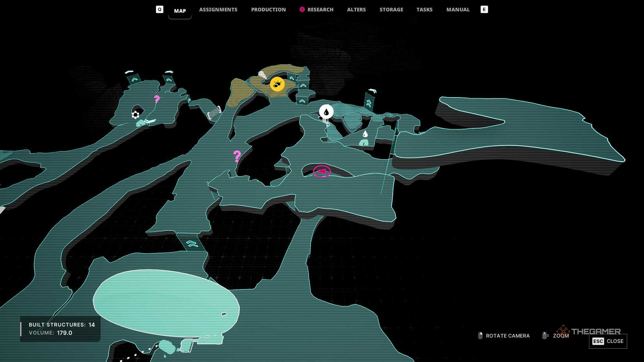
Task: Click the gray bridge structure icon
Action: 214,112
